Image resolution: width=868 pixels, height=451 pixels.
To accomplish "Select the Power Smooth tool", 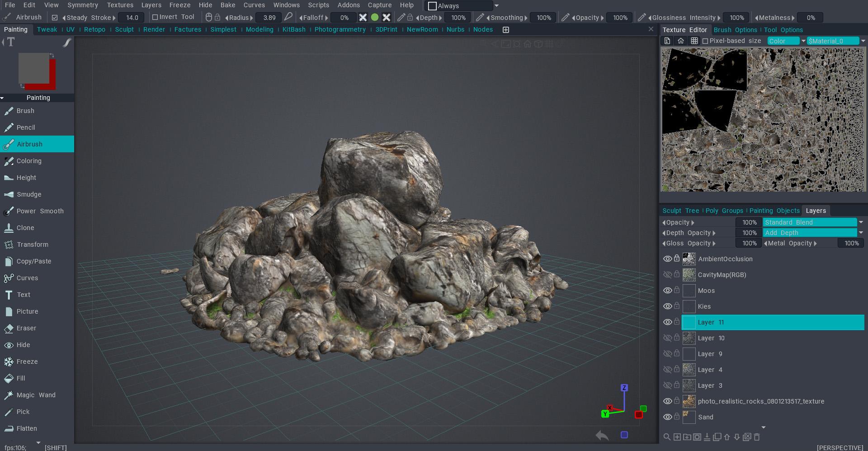I will 40,211.
